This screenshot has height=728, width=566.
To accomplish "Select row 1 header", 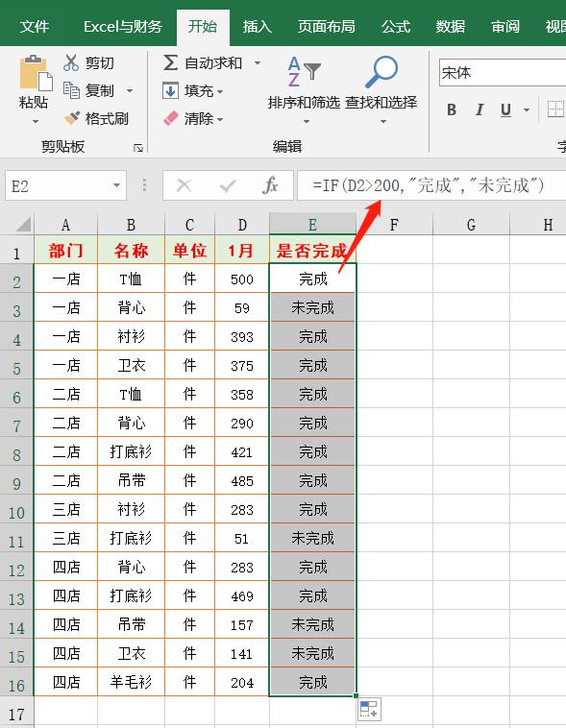I will tap(16, 251).
